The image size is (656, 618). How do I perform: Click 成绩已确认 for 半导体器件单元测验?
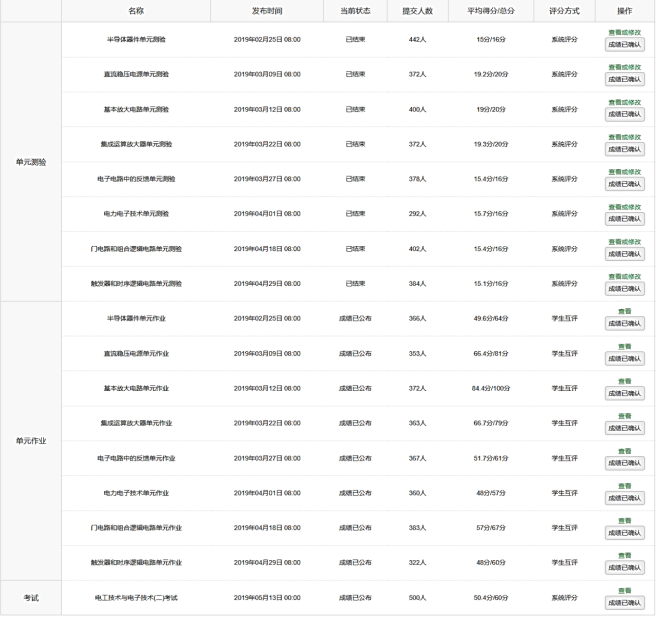point(624,44)
